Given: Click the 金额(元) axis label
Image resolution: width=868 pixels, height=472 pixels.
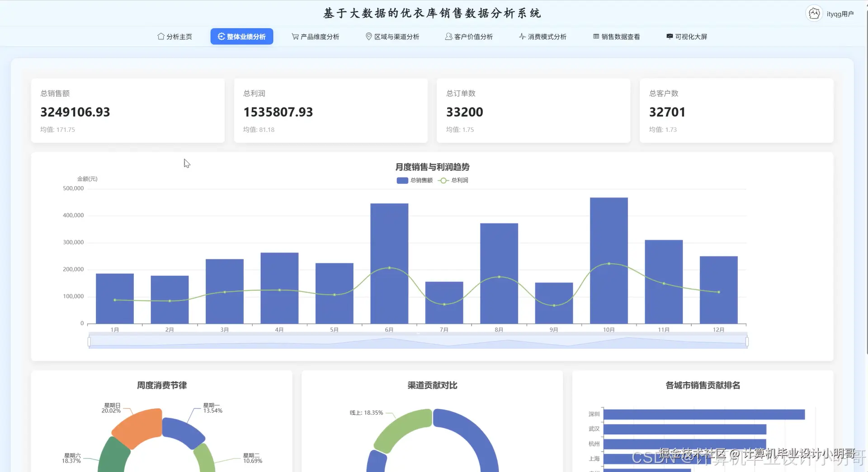Looking at the screenshot, I should tap(87, 179).
